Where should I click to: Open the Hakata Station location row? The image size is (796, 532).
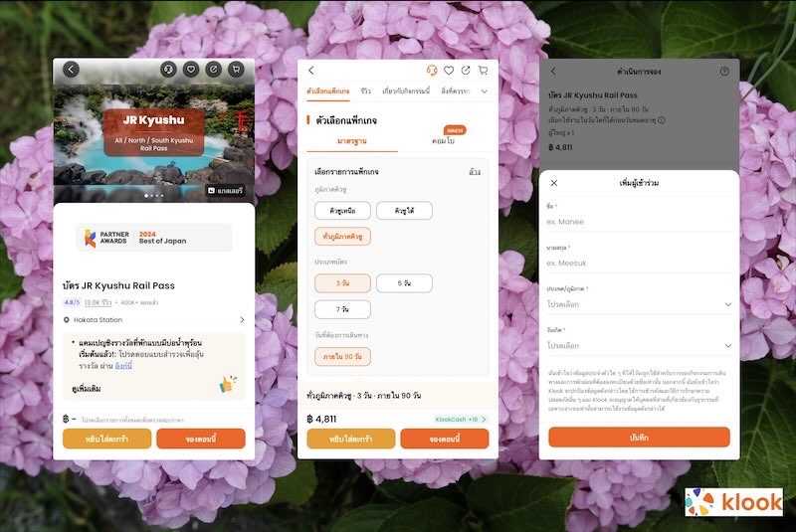pyautogui.click(x=154, y=320)
